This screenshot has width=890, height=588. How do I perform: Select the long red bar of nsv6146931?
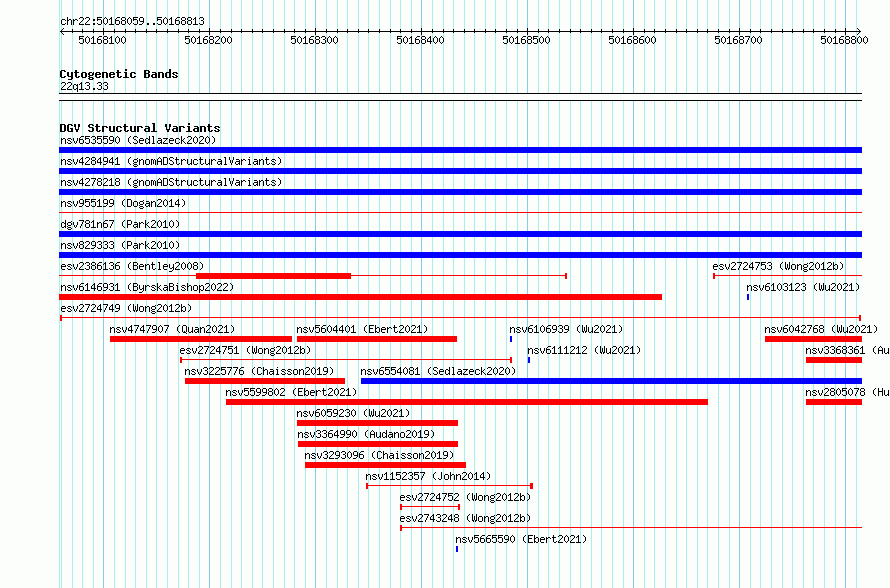pos(360,297)
